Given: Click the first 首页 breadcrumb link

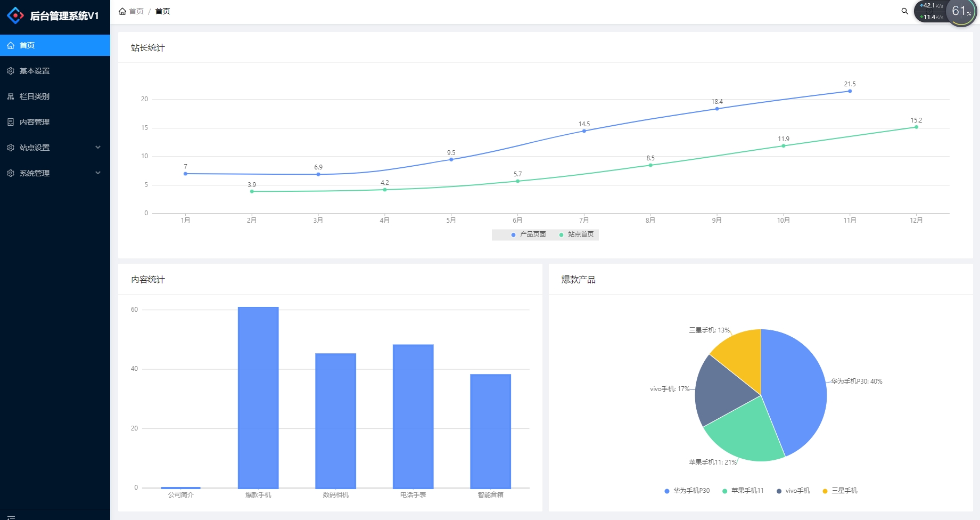Looking at the screenshot, I should [136, 11].
